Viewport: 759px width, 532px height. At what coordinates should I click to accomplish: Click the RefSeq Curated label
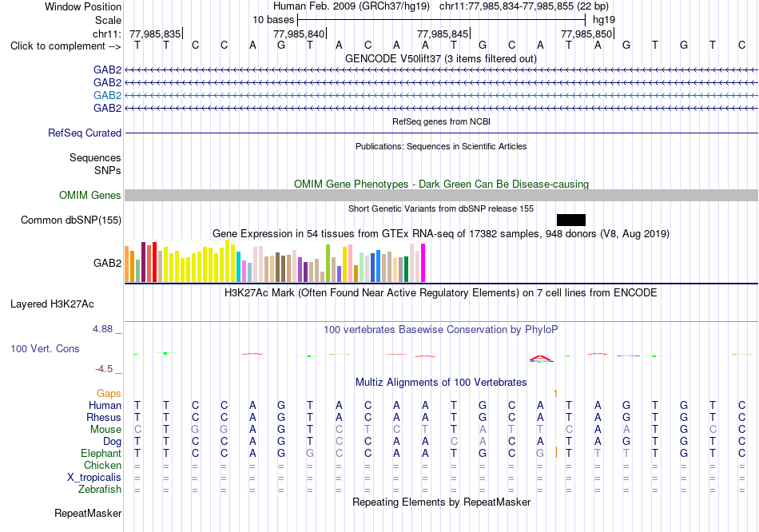pyautogui.click(x=84, y=133)
